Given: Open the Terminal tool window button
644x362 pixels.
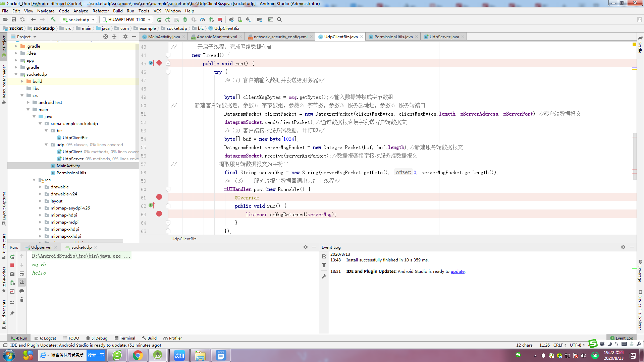Looking at the screenshot, I should pyautogui.click(x=125, y=338).
